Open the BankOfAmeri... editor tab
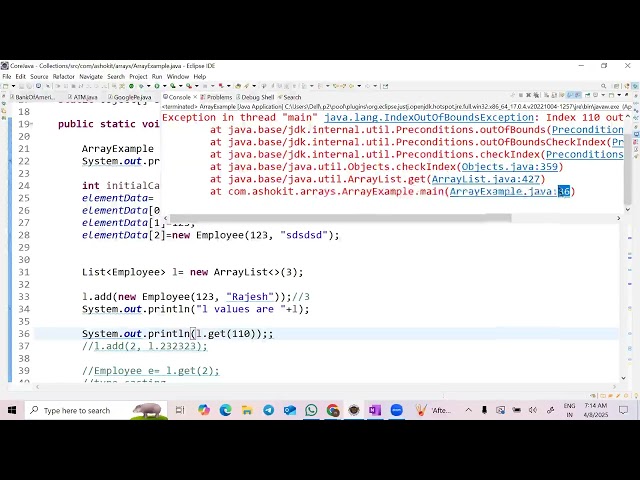This screenshot has height=480, width=640. click(33, 97)
